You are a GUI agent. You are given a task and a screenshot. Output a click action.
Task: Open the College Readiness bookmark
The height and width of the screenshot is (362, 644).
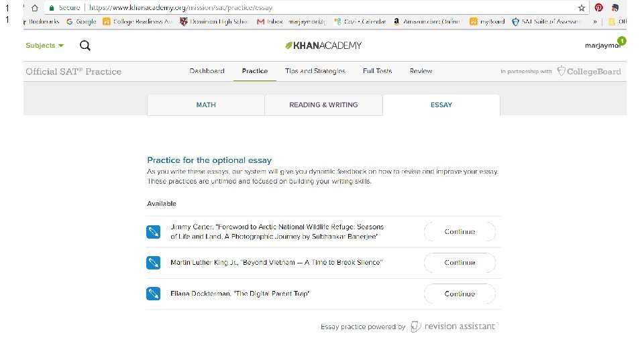click(138, 21)
